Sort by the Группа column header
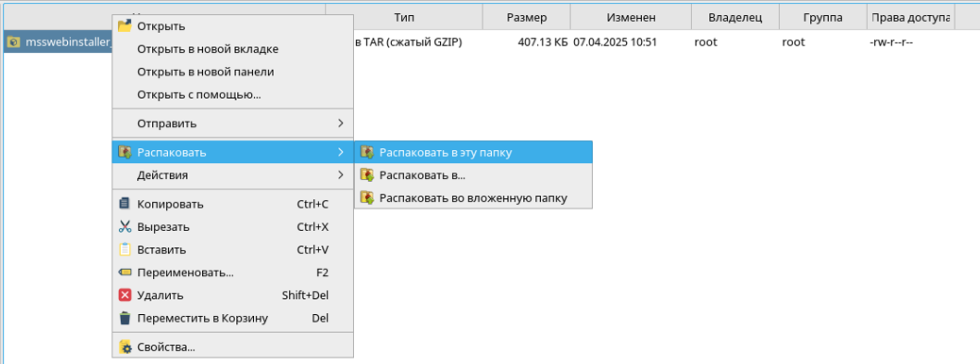980x364 pixels. (822, 18)
